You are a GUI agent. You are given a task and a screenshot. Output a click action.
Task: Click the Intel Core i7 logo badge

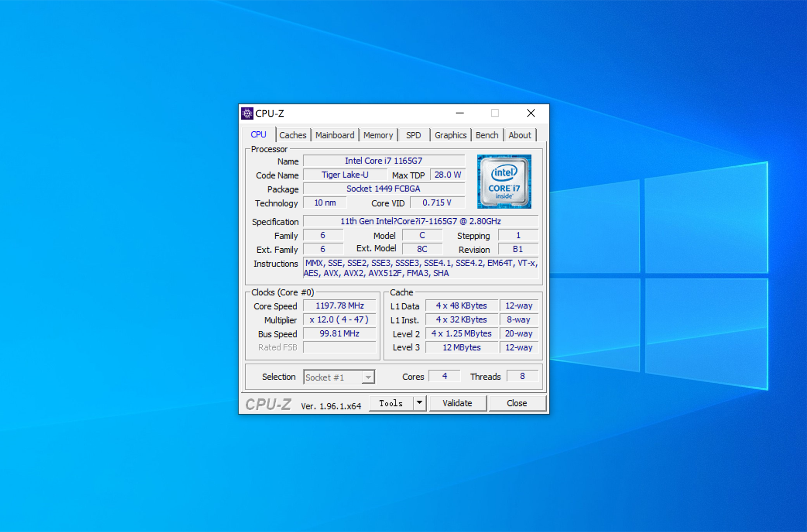504,182
